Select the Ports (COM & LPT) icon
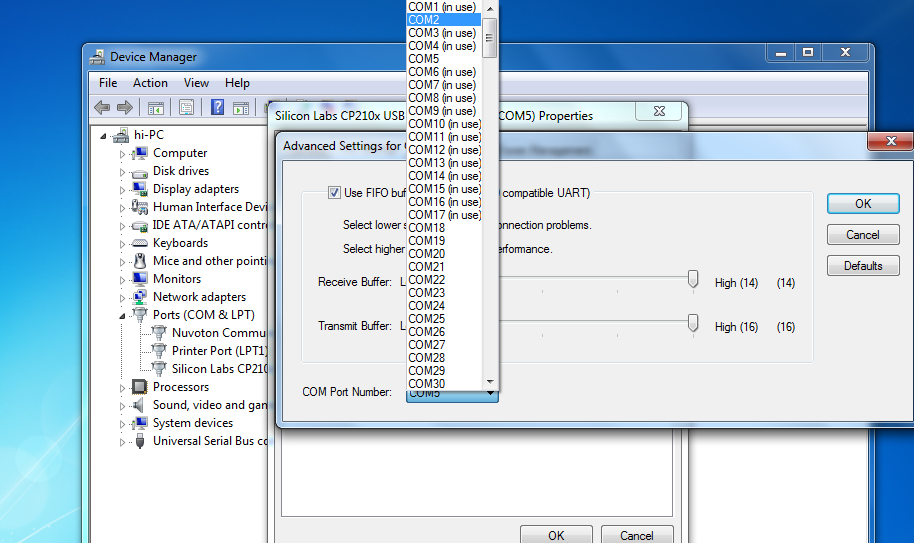Image resolution: width=914 pixels, height=543 pixels. pyautogui.click(x=140, y=315)
